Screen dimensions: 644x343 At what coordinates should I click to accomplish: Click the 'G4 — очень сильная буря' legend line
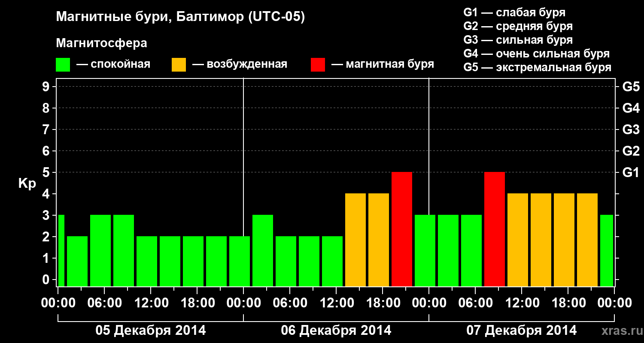coord(537,54)
